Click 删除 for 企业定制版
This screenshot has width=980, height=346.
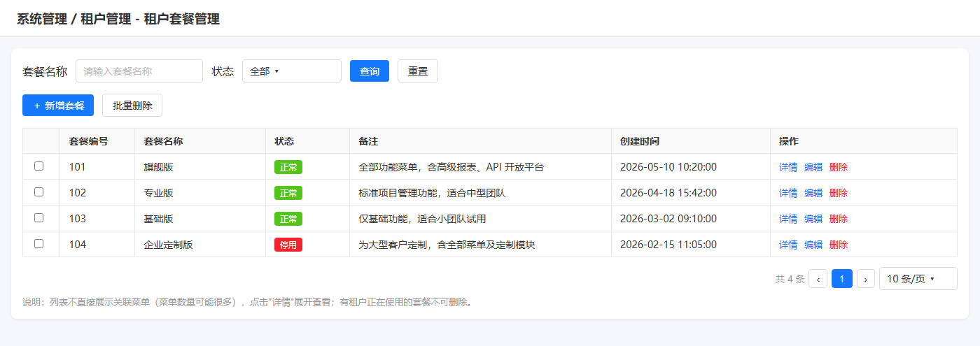839,245
